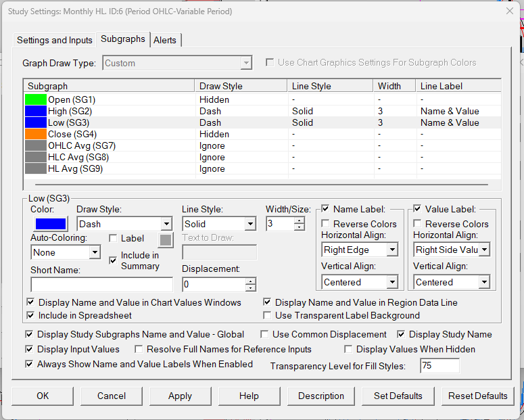Enable Use Transparent Label Background

(x=268, y=315)
